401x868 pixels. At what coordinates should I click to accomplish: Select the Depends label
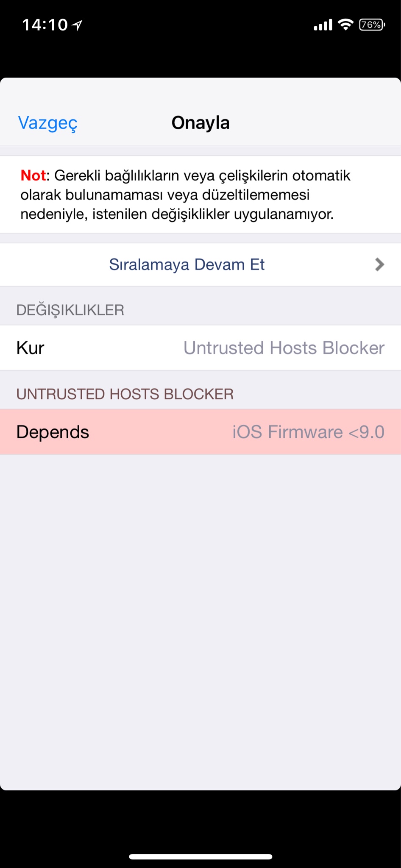coord(53,432)
